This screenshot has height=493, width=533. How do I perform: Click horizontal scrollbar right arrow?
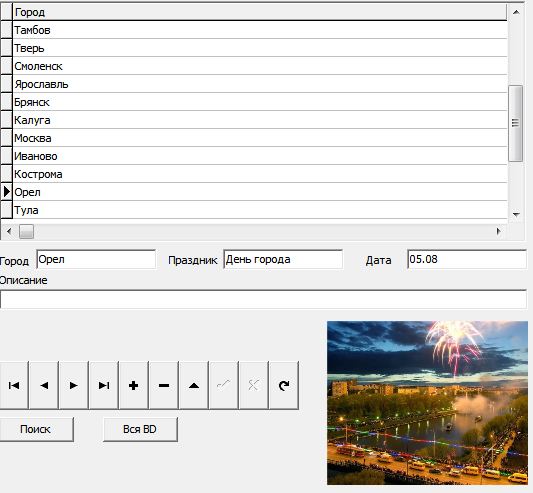coord(498,232)
